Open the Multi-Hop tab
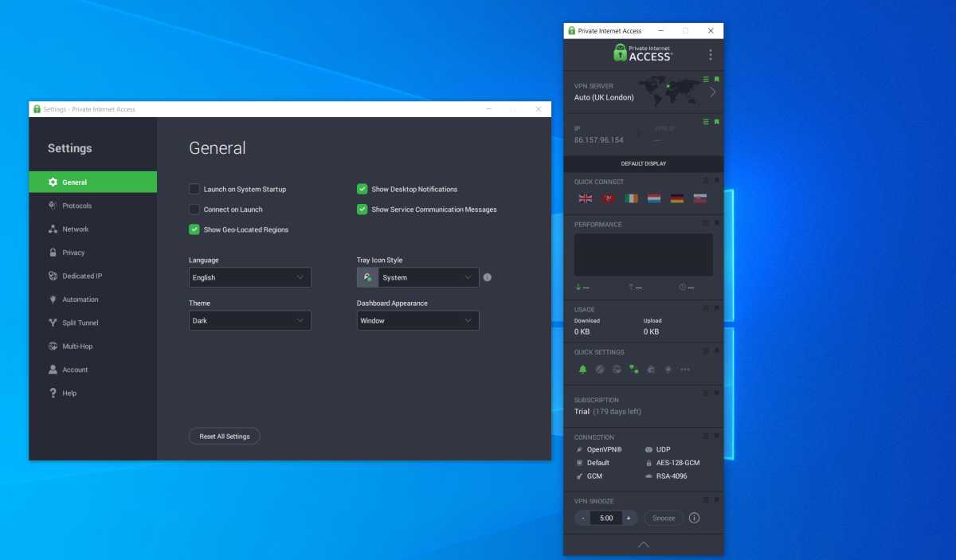The image size is (956, 560). click(x=93, y=347)
